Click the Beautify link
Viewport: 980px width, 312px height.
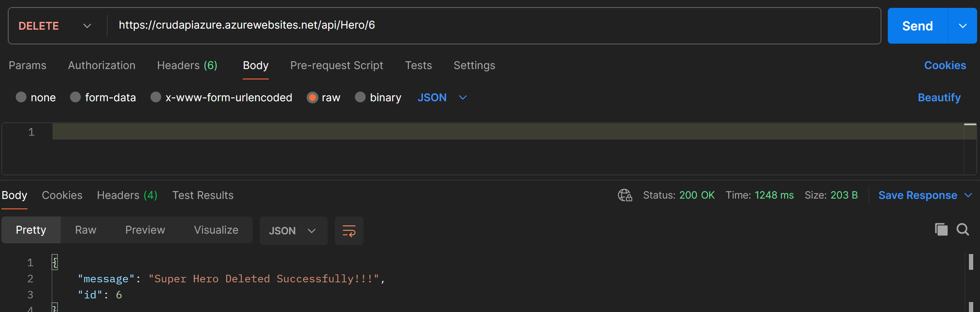(939, 98)
